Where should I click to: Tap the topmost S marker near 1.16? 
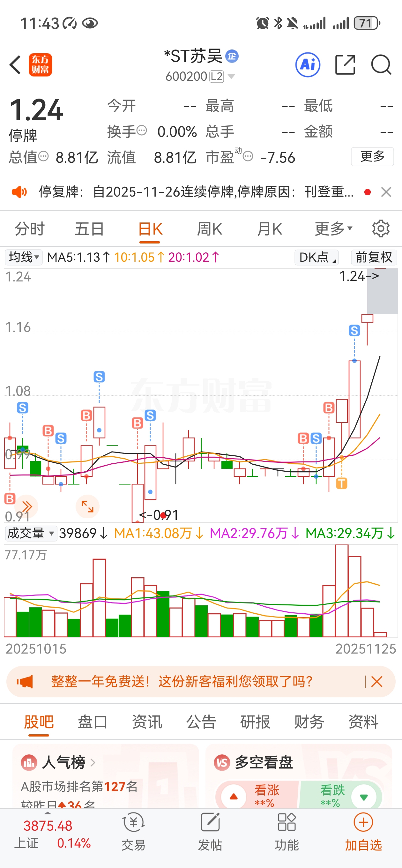click(x=354, y=331)
